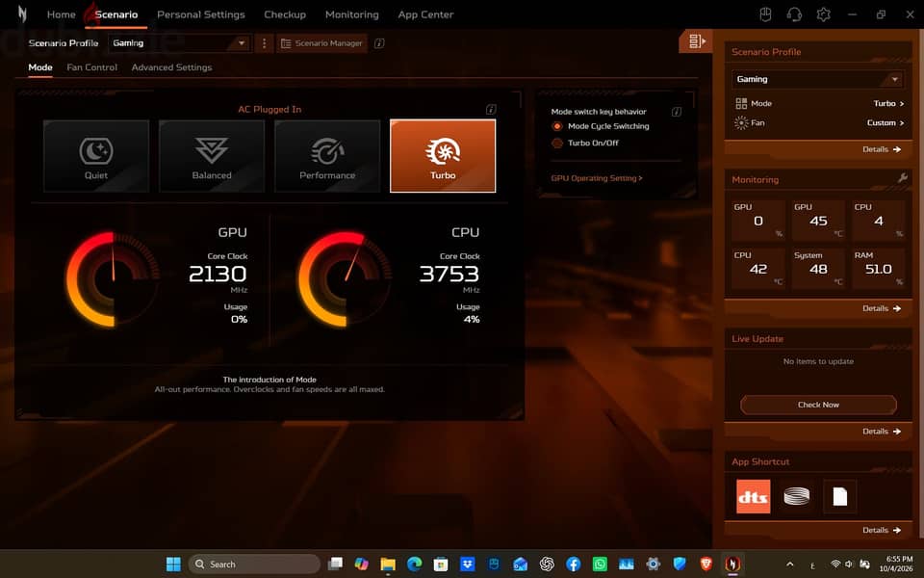Select the Mode sub-tab
The height and width of the screenshot is (578, 924).
40,67
